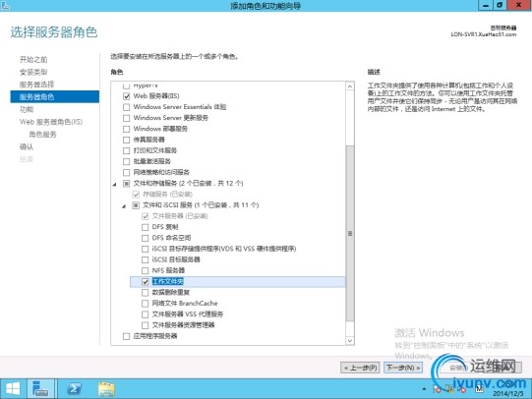Open the 服务器选择 wizard step
This screenshot has width=532, height=399.
coord(36,85)
